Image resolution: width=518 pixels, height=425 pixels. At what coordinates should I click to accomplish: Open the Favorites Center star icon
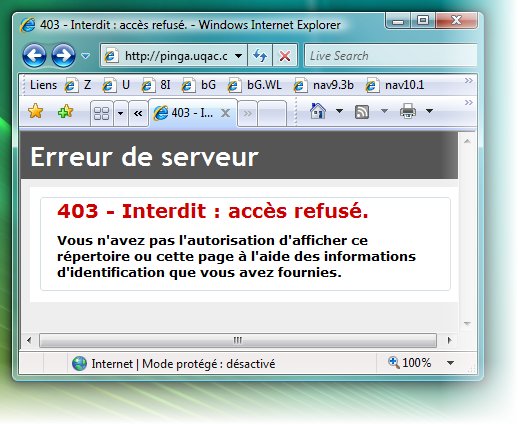[x=35, y=111]
